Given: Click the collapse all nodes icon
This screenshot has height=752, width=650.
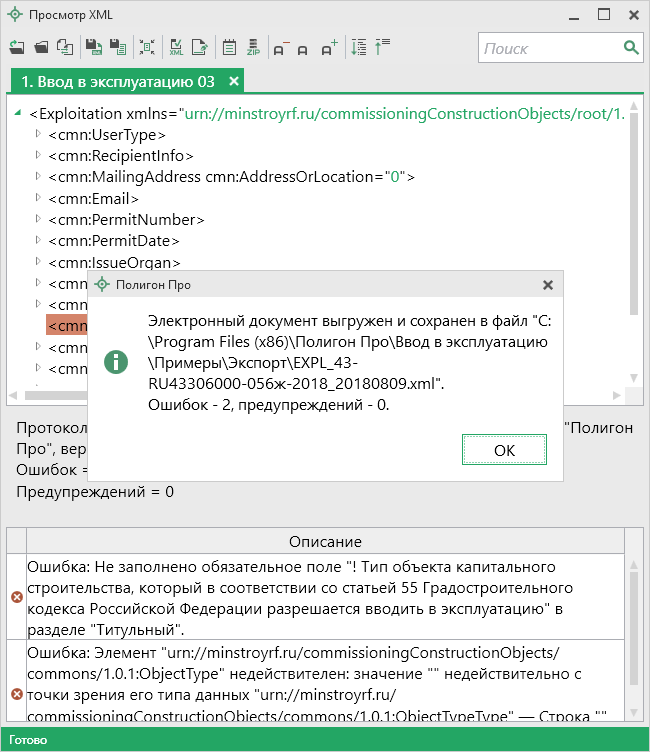Looking at the screenshot, I should tap(382, 47).
